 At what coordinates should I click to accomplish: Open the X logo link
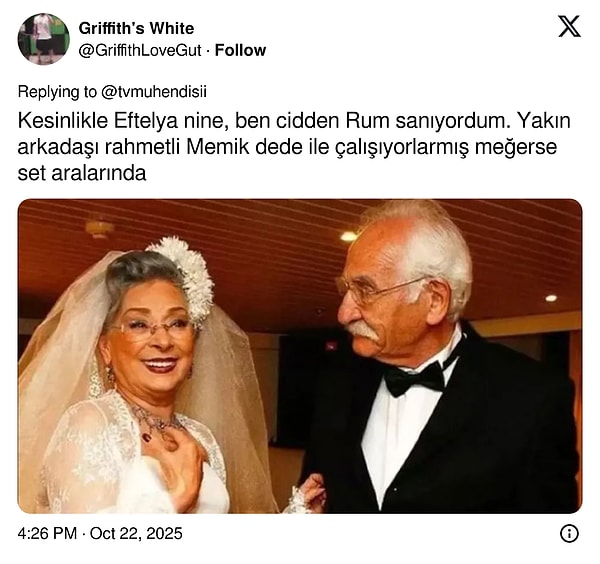point(569,26)
